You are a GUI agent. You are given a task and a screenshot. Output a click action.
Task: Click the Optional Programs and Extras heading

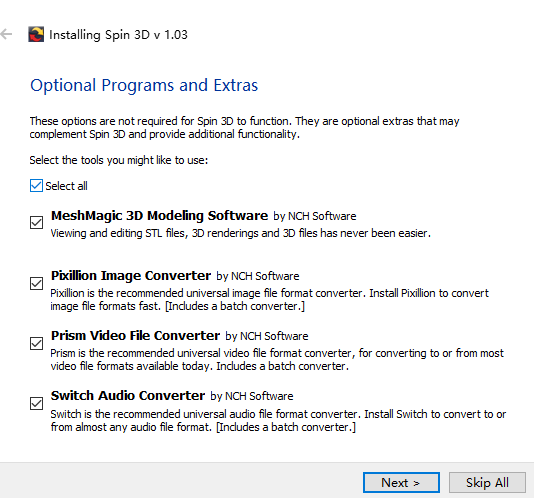click(x=144, y=85)
